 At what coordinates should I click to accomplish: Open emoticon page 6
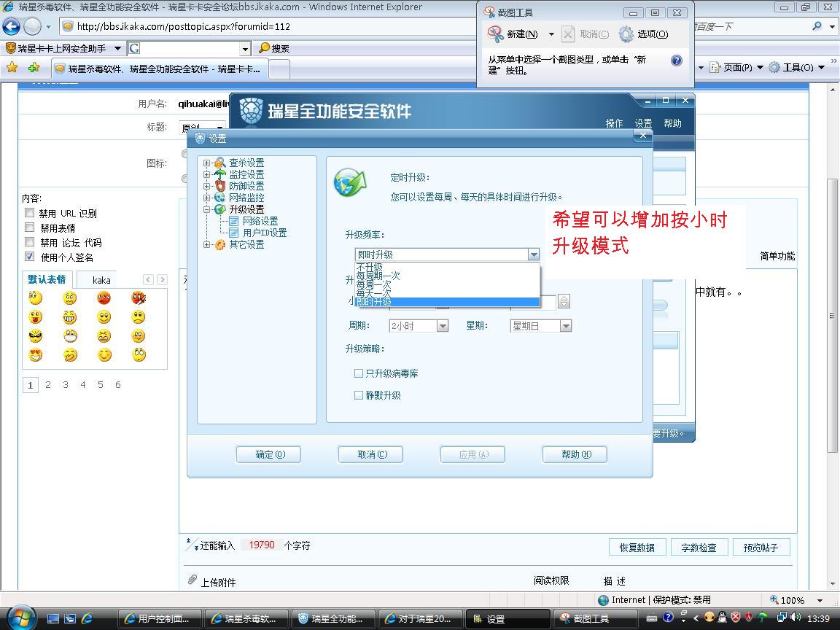point(118,385)
